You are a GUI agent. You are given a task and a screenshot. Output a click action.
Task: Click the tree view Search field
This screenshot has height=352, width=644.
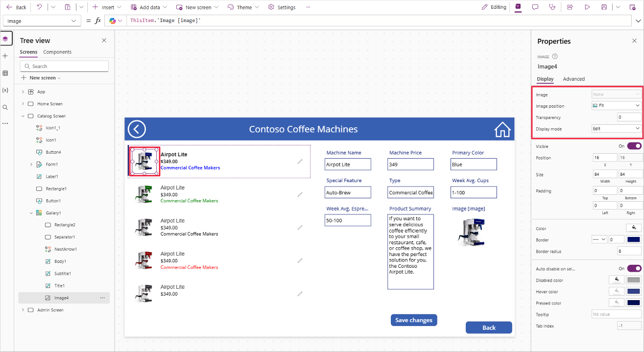pyautogui.click(x=64, y=66)
